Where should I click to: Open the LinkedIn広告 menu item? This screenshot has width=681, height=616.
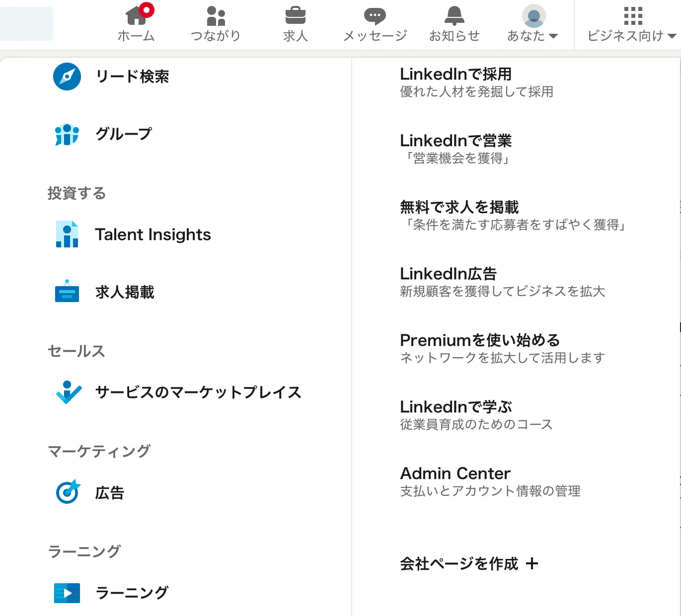[448, 274]
